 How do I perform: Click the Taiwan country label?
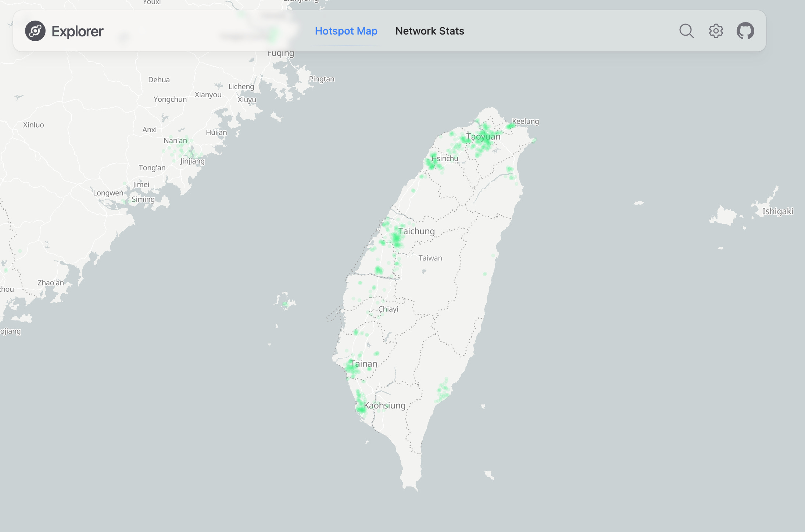[430, 258]
